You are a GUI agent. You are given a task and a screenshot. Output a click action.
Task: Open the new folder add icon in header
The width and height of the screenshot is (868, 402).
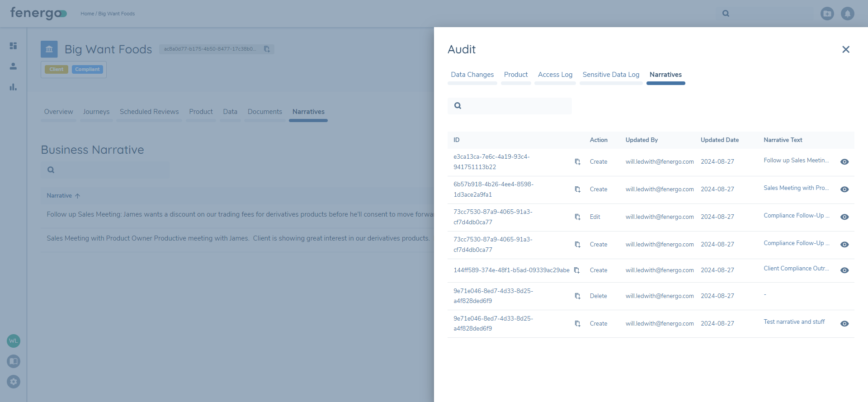(827, 14)
